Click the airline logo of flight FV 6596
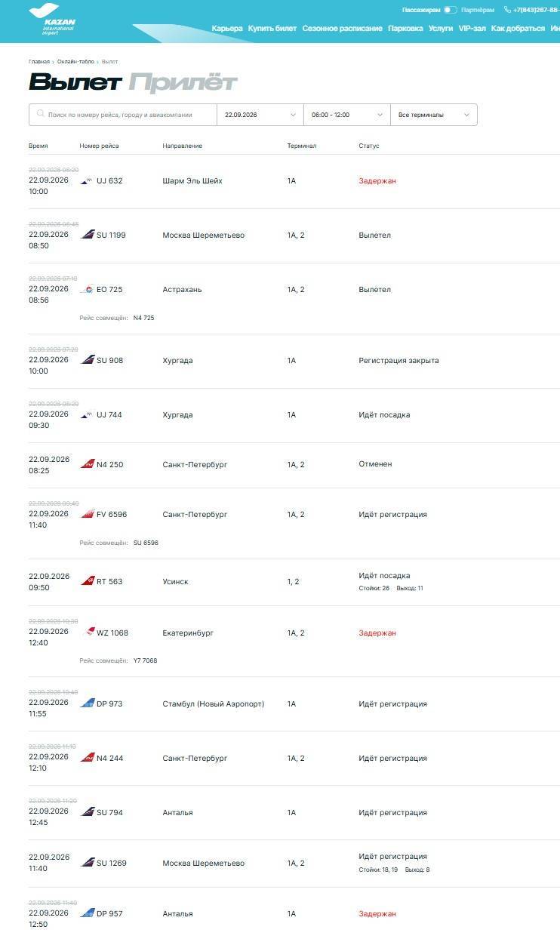This screenshot has height=939, width=560. (88, 514)
